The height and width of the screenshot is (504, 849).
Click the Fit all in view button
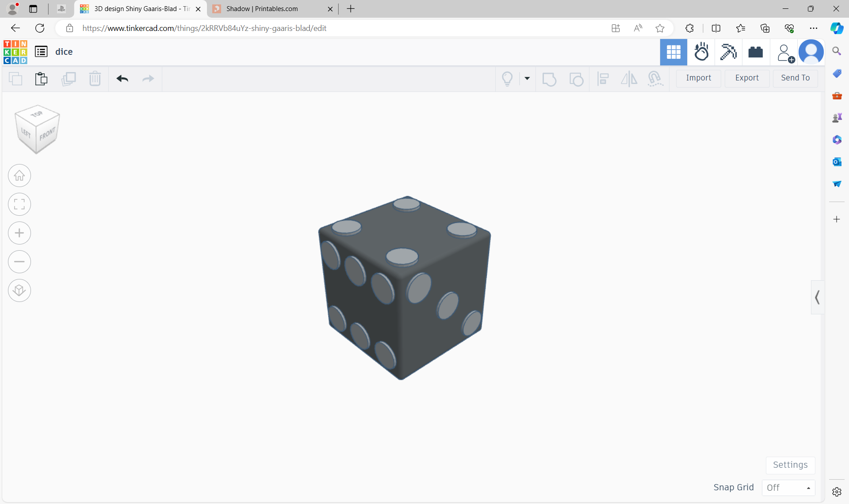click(x=19, y=204)
